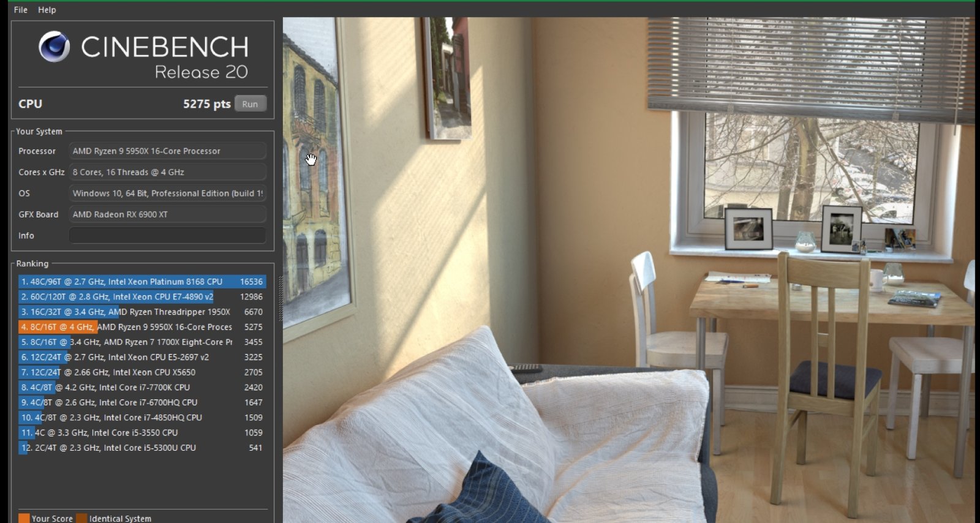Select the GFX Board field AMD Radeon RX 6900 XT
Viewport: 980px width, 523px height.
(168, 214)
